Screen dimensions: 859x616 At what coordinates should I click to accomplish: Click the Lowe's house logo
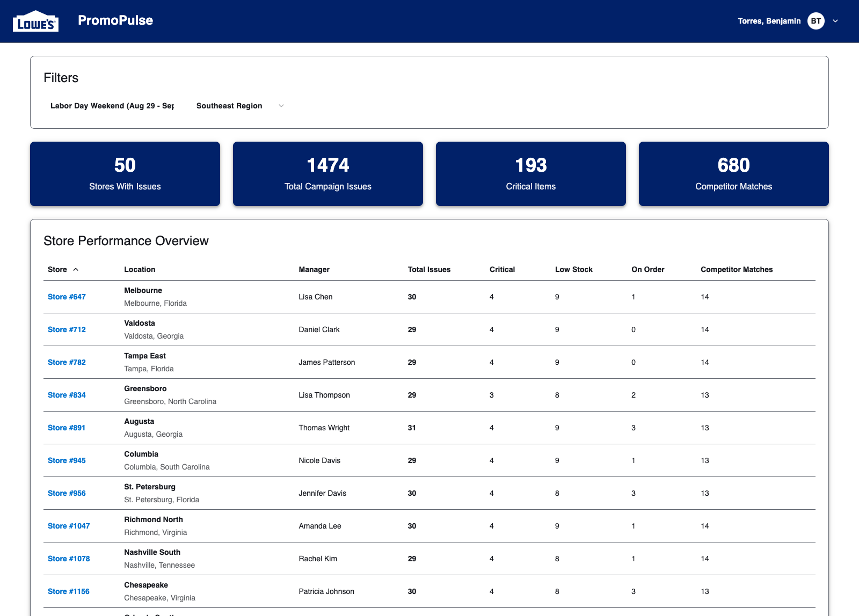pyautogui.click(x=35, y=20)
